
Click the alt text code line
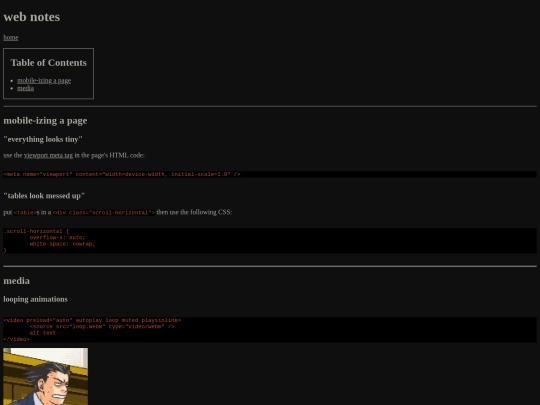click(43, 333)
